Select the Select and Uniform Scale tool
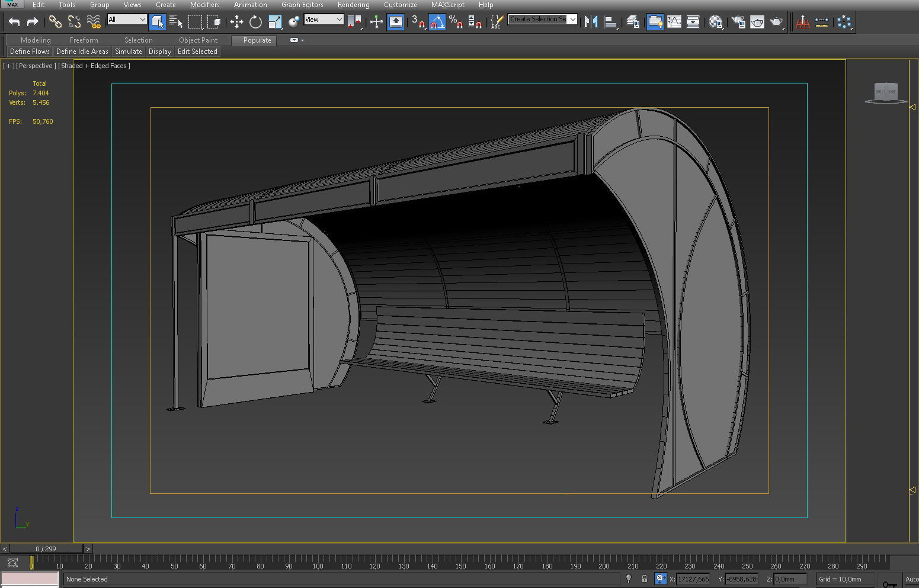This screenshot has width=919, height=588. (x=275, y=22)
